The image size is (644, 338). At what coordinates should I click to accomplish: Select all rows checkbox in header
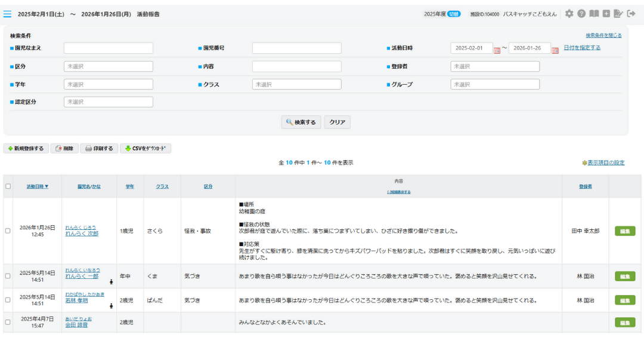click(x=8, y=186)
